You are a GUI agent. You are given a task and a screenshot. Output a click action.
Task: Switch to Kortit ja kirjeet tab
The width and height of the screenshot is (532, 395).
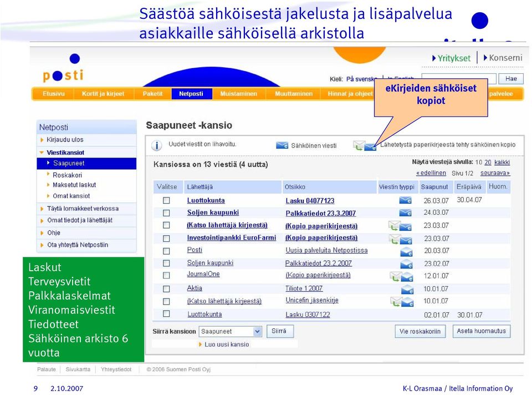(x=103, y=94)
